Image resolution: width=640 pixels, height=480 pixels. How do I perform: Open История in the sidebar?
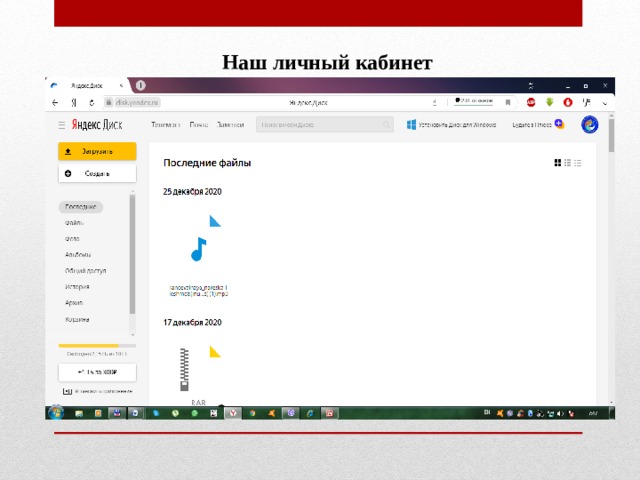[x=77, y=287]
